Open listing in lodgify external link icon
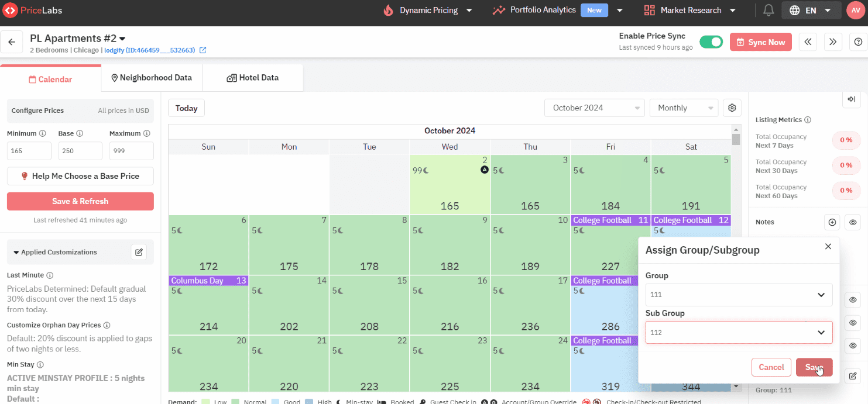Viewport: 868px width, 404px height. pos(203,50)
